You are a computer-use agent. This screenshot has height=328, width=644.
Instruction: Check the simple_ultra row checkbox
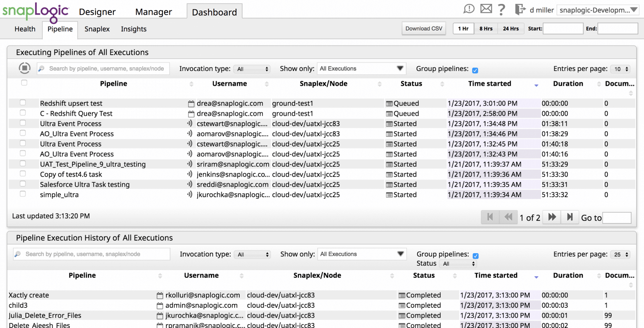tap(23, 194)
